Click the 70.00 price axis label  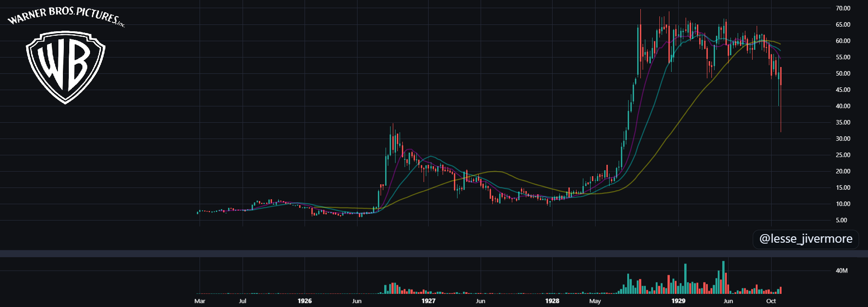[x=843, y=8]
